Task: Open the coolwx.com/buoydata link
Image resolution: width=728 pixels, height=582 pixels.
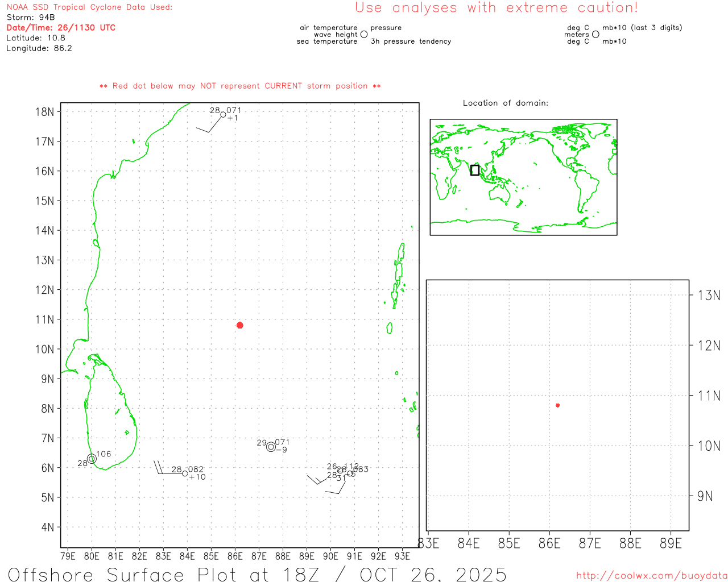Action: [x=651, y=576]
